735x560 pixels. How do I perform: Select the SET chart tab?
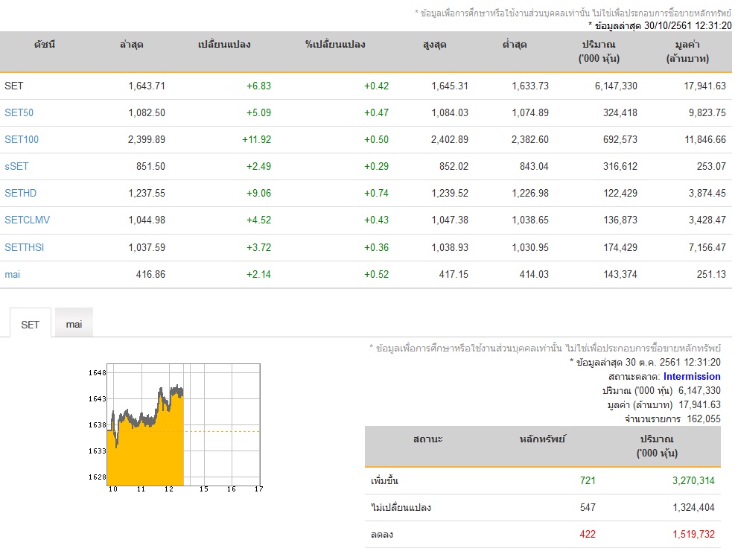point(30,324)
